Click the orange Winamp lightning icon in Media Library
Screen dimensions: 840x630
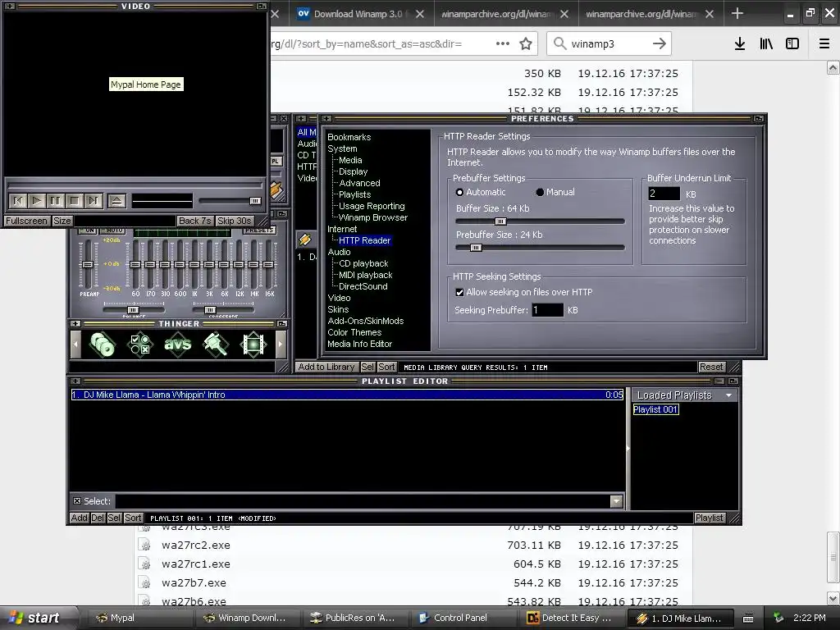(305, 240)
